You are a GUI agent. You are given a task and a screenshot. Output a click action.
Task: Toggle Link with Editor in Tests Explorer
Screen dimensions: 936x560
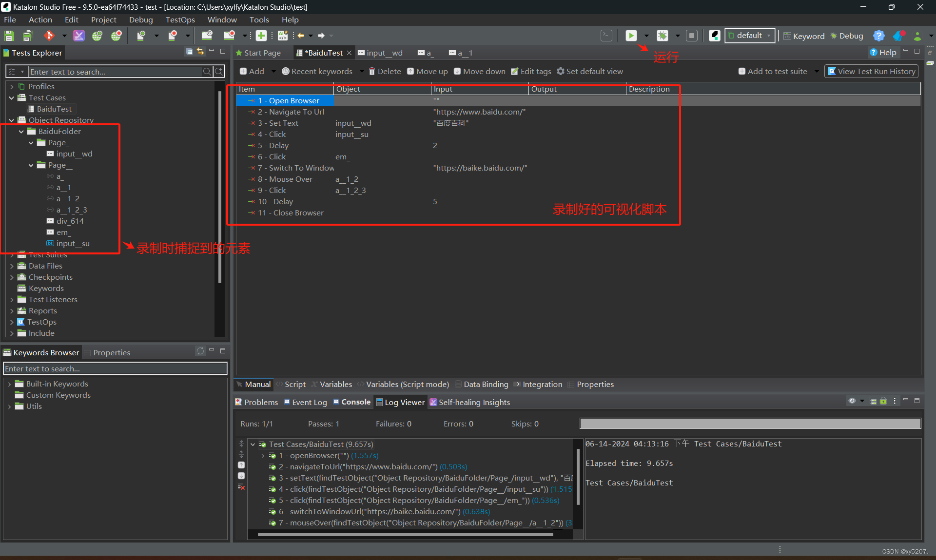(200, 52)
